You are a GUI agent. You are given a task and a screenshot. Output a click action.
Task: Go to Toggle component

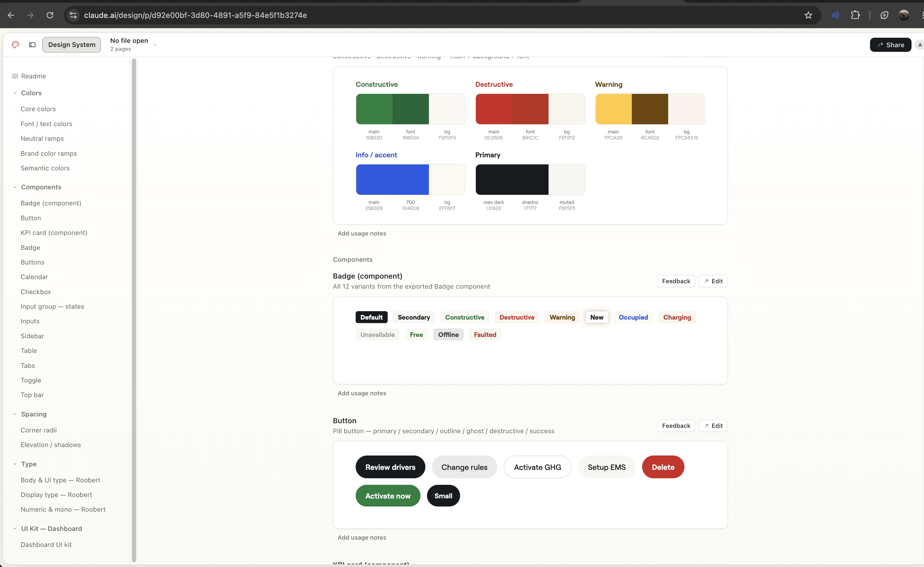tap(31, 380)
